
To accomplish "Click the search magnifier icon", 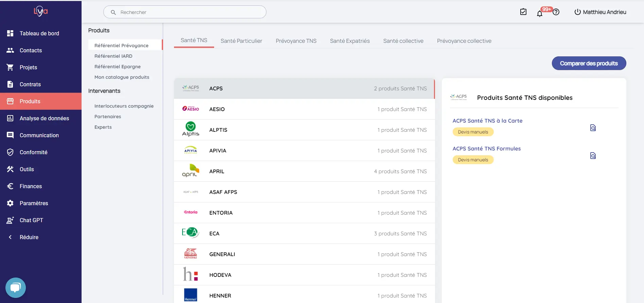I will point(114,12).
